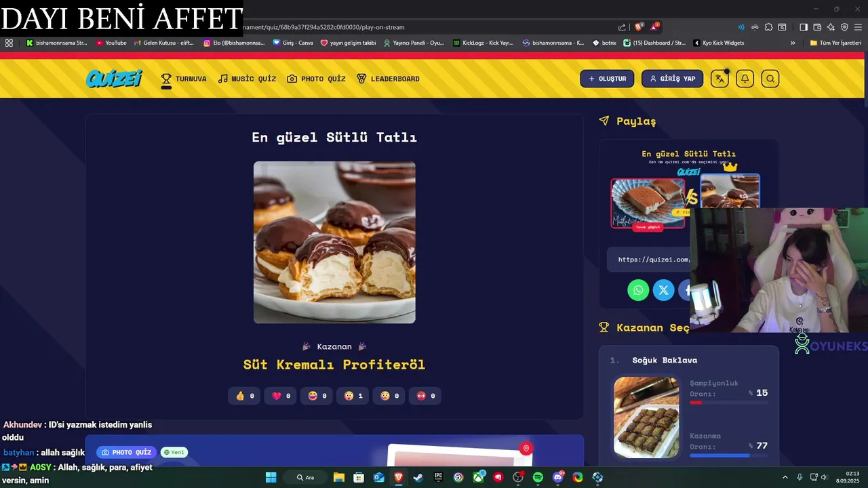Open the botrix bookmark

point(604,43)
